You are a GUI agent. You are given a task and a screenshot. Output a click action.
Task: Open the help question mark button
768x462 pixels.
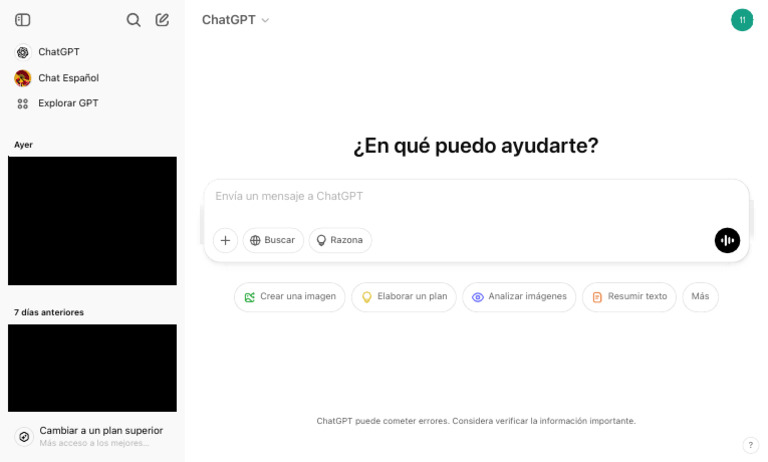pos(750,445)
